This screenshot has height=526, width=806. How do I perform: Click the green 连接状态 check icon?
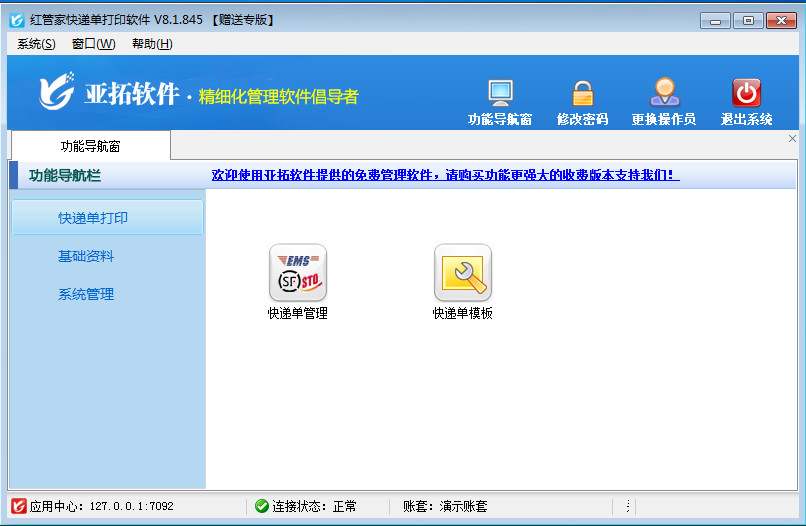(261, 506)
